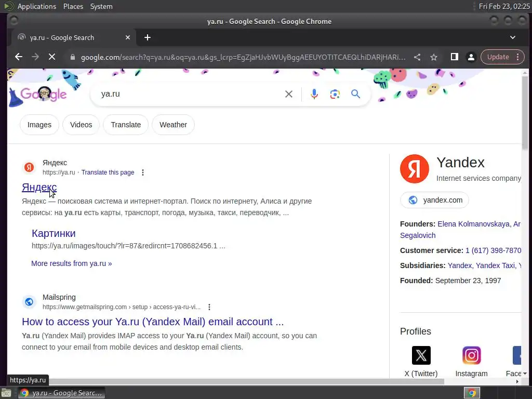
Task: Click the Chrome icon in system tray
Action: coord(472,393)
